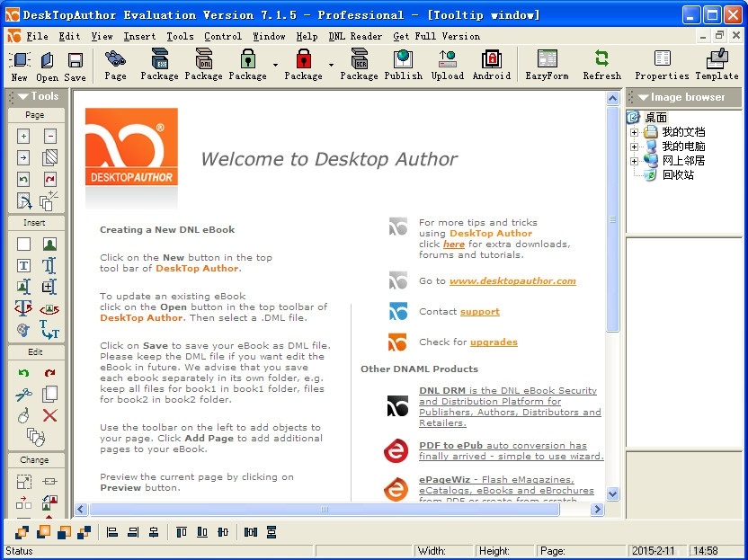Expand the 网上邻居 tree node
The height and width of the screenshot is (560, 748).
634,161
